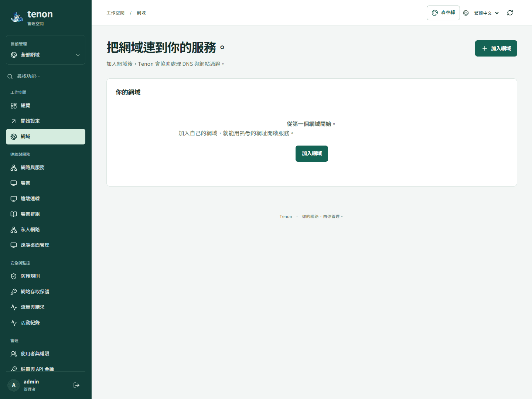Select the 網域 globe icon in sidebar
Viewport: 532px width, 399px height.
[x=14, y=137]
